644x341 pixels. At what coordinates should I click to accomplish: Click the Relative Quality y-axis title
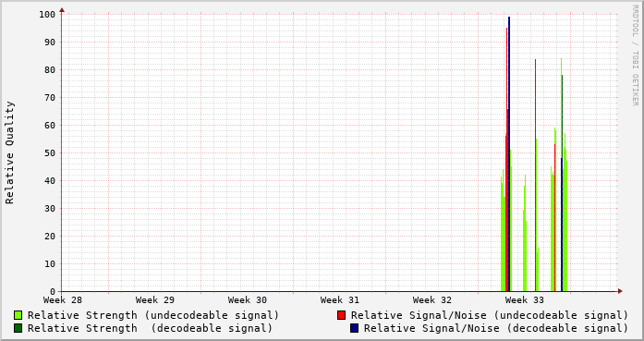tap(9, 152)
